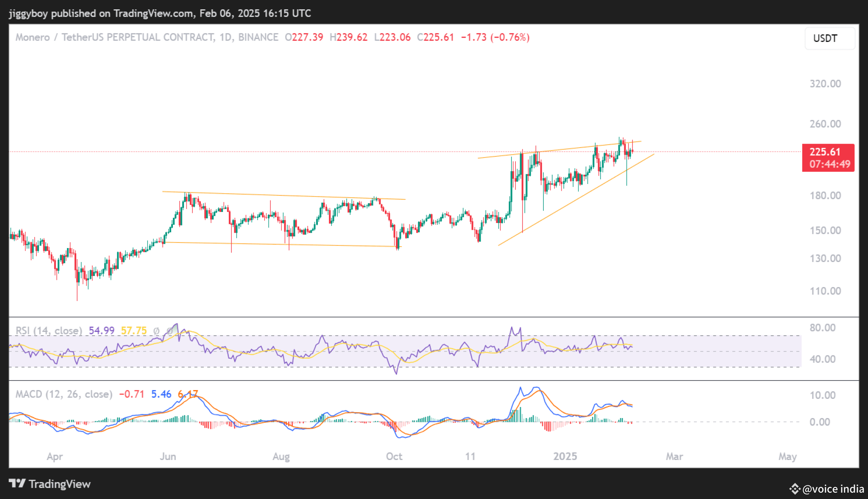Click the TradingView logo at bottom left
The image size is (868, 499).
point(50,484)
